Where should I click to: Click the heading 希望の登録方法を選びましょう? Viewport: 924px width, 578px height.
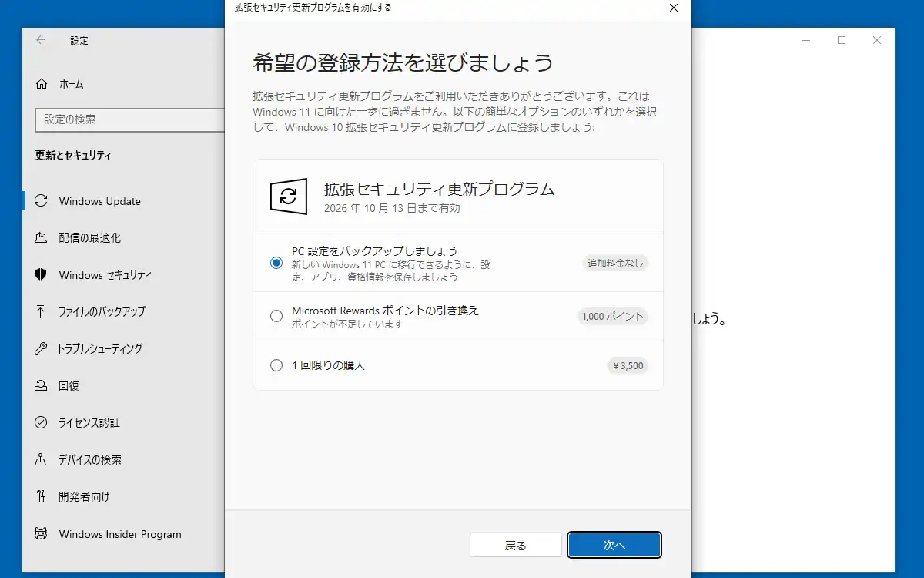tap(403, 62)
